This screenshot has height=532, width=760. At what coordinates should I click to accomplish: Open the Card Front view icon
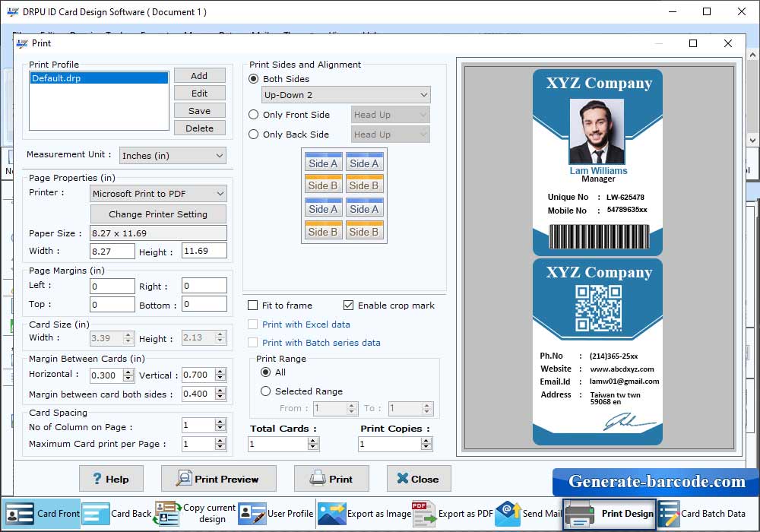(20, 514)
